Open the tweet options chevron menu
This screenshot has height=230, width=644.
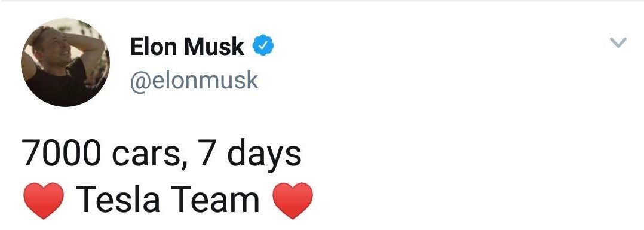tap(618, 42)
